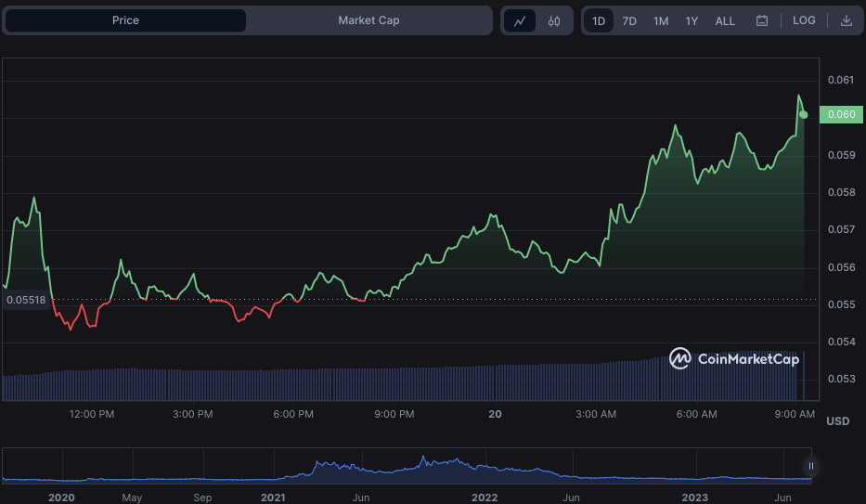Image resolution: width=866 pixels, height=504 pixels.
Task: Click the 12:00 PM time axis label
Action: (x=92, y=414)
